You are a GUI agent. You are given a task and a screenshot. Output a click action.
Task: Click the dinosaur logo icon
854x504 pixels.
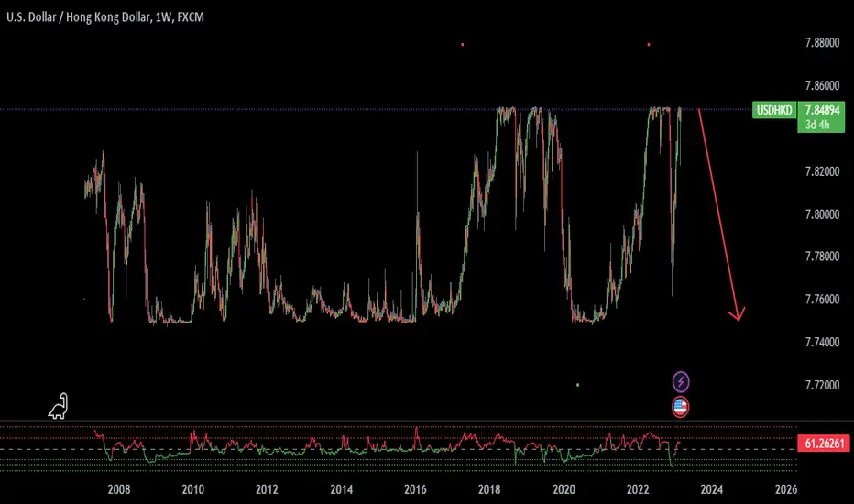(59, 407)
